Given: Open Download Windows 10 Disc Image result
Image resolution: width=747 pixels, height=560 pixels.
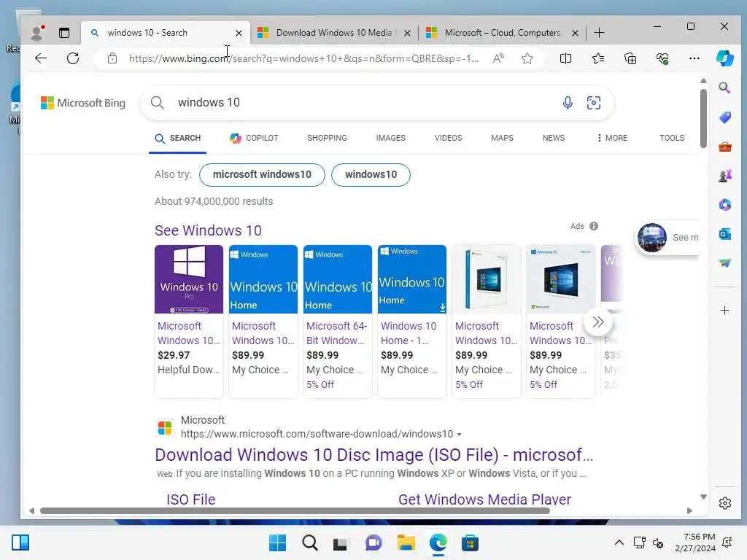Looking at the screenshot, I should 374,455.
